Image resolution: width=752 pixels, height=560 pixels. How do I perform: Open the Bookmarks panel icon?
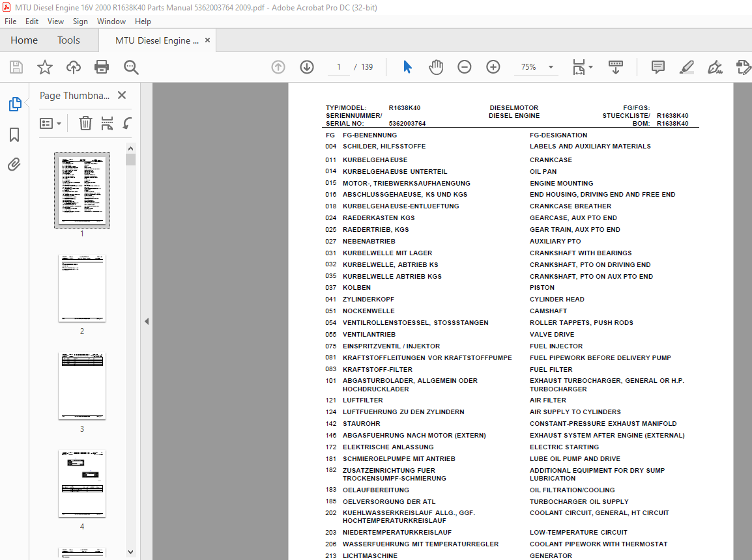[x=14, y=135]
